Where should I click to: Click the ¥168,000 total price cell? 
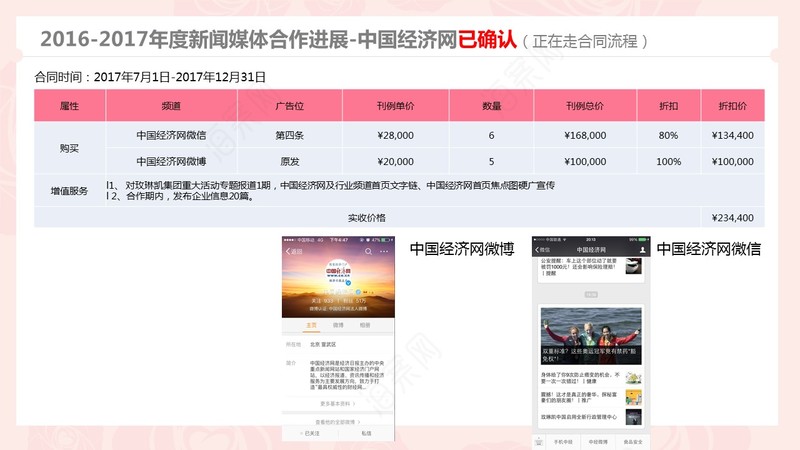[x=585, y=135]
